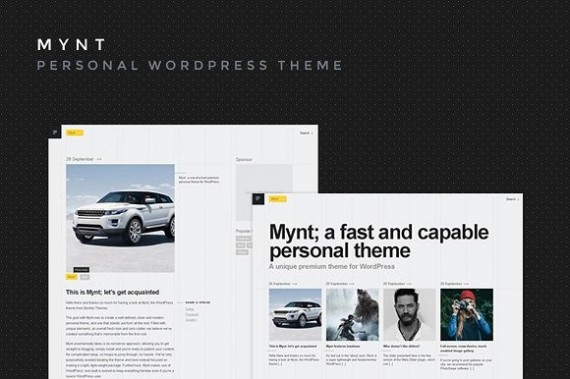Click the 29 September date above the SUV

click(80, 159)
